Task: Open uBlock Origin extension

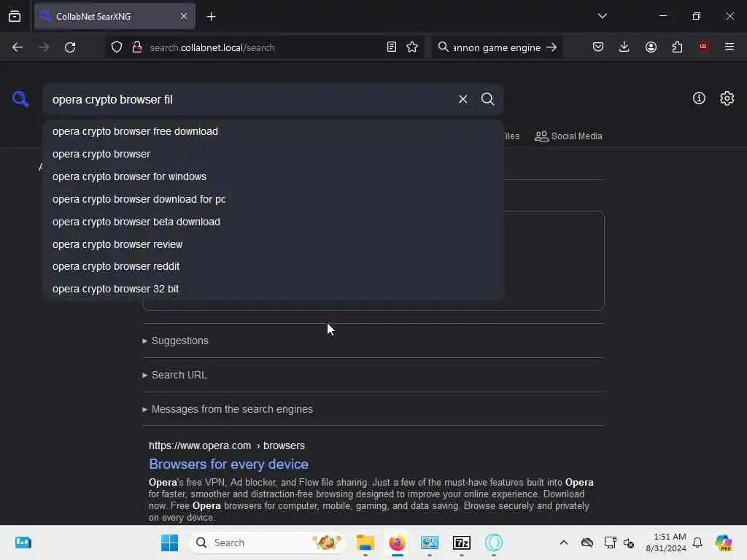Action: 703,46
